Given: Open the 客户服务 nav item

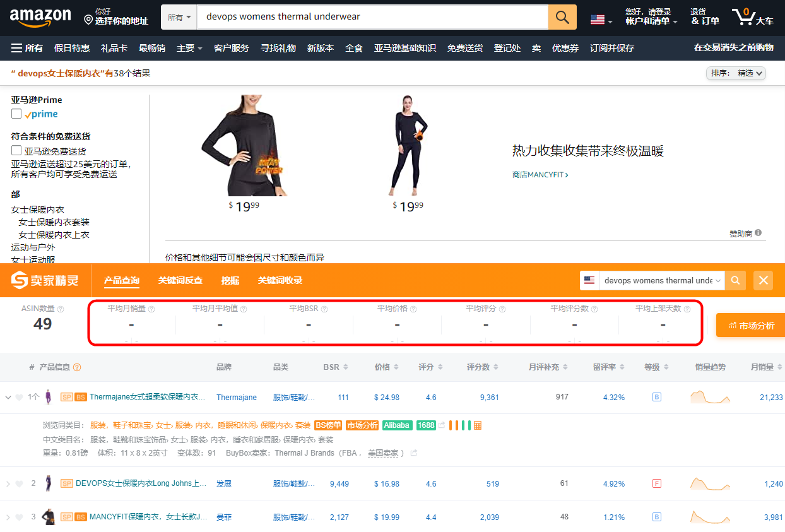Looking at the screenshot, I should [232, 48].
